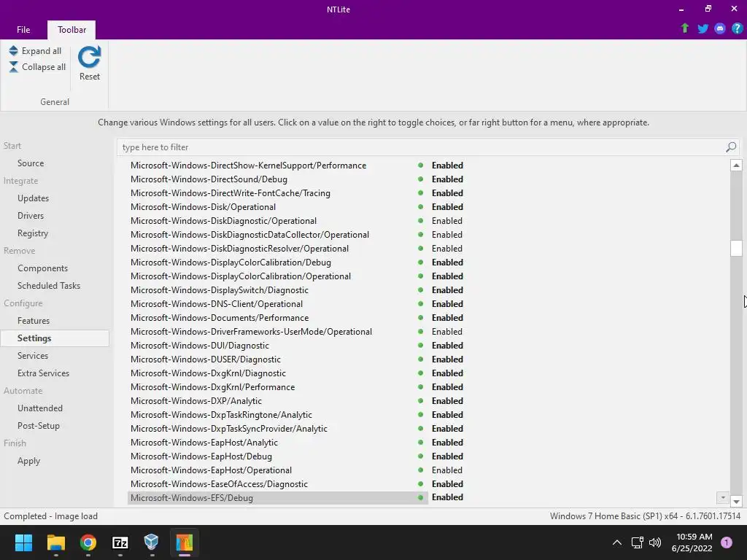
Task: Open the File menu tab
Action: click(23, 29)
